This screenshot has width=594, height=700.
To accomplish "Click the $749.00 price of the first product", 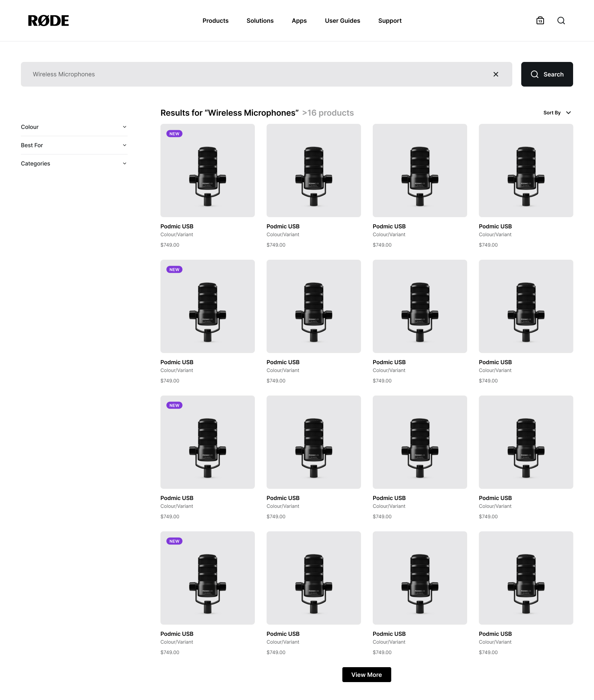I will pyautogui.click(x=170, y=245).
